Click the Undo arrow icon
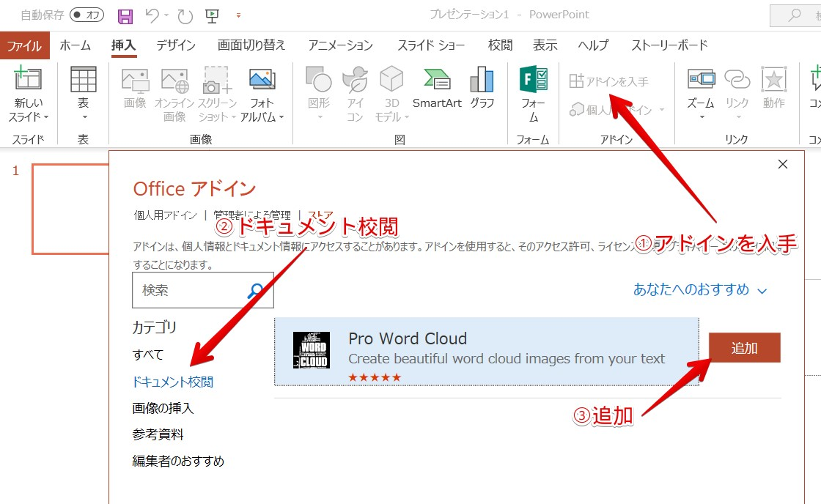 (x=152, y=16)
